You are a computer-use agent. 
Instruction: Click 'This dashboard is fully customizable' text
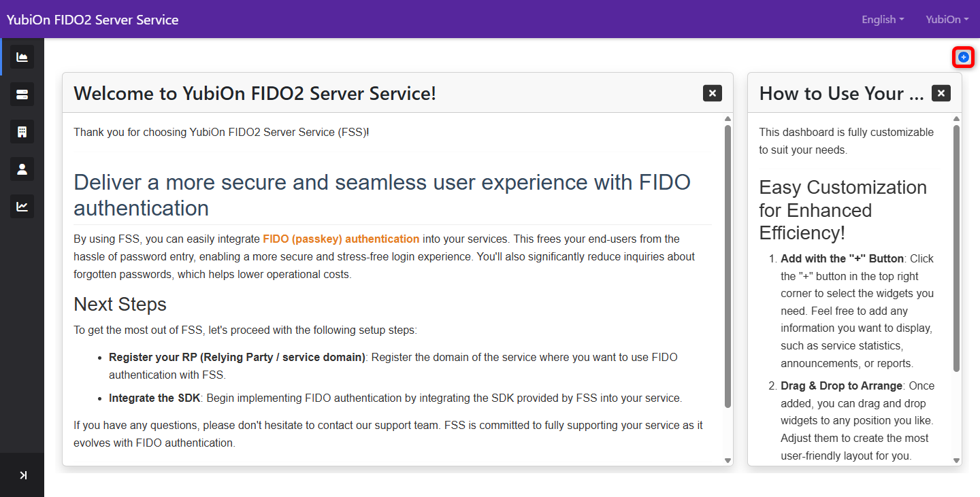coord(847,141)
